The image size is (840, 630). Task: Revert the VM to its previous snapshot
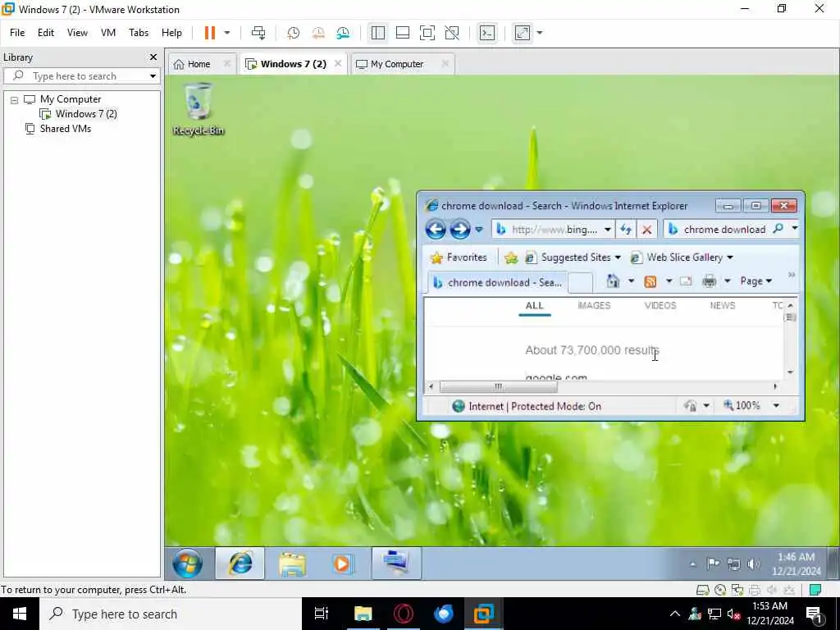tap(318, 33)
